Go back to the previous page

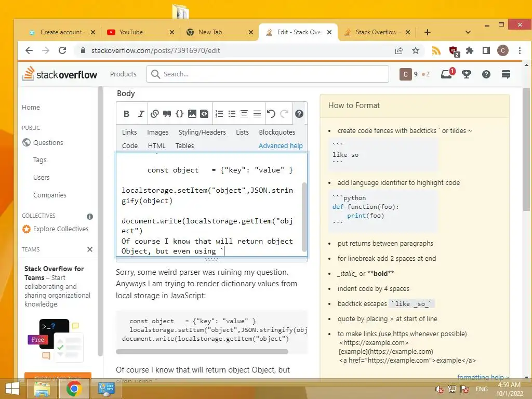(29, 50)
